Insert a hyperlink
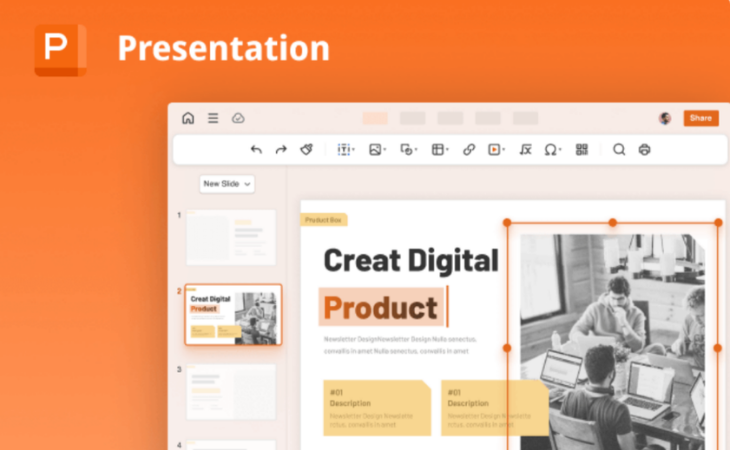 coord(469,149)
